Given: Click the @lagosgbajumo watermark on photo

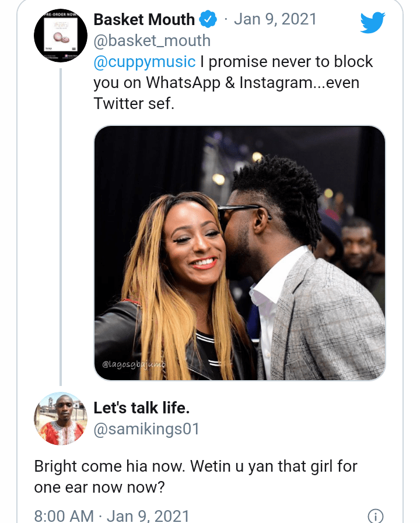Looking at the screenshot, I should [134, 364].
